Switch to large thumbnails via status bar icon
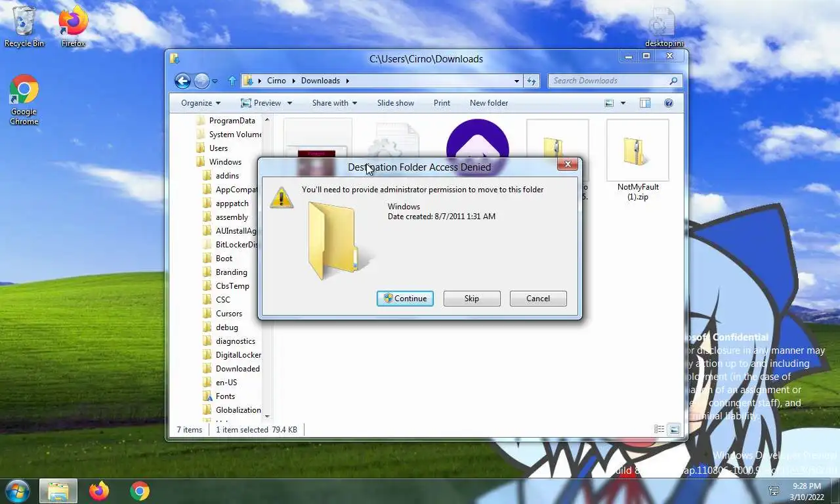The height and width of the screenshot is (504, 840). (x=674, y=429)
